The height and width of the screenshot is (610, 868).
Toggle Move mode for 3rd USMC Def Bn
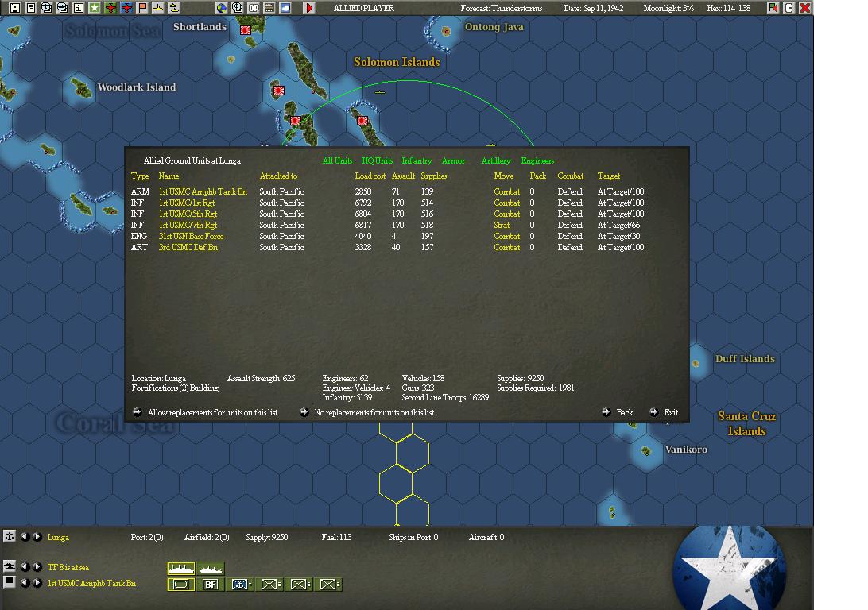(x=506, y=247)
